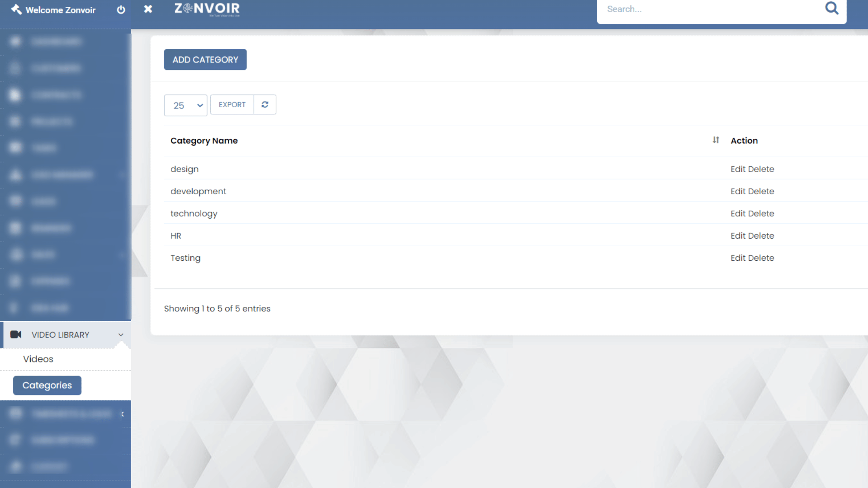This screenshot has width=868, height=488.
Task: Edit the development category
Action: 738,191
